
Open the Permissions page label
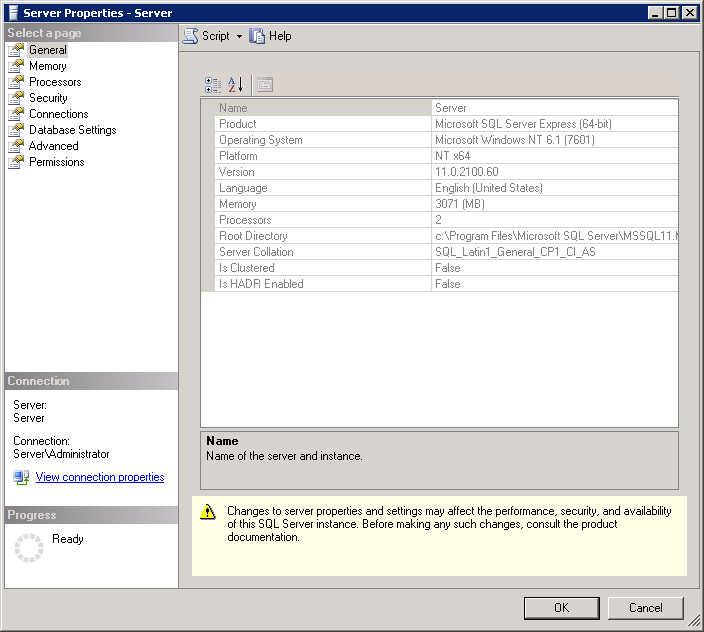[x=57, y=162]
